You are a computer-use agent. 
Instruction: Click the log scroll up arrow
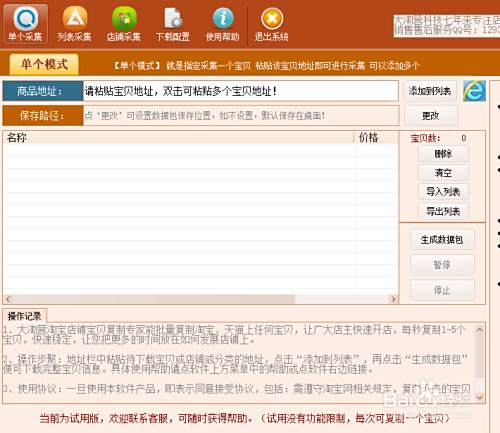[479, 330]
